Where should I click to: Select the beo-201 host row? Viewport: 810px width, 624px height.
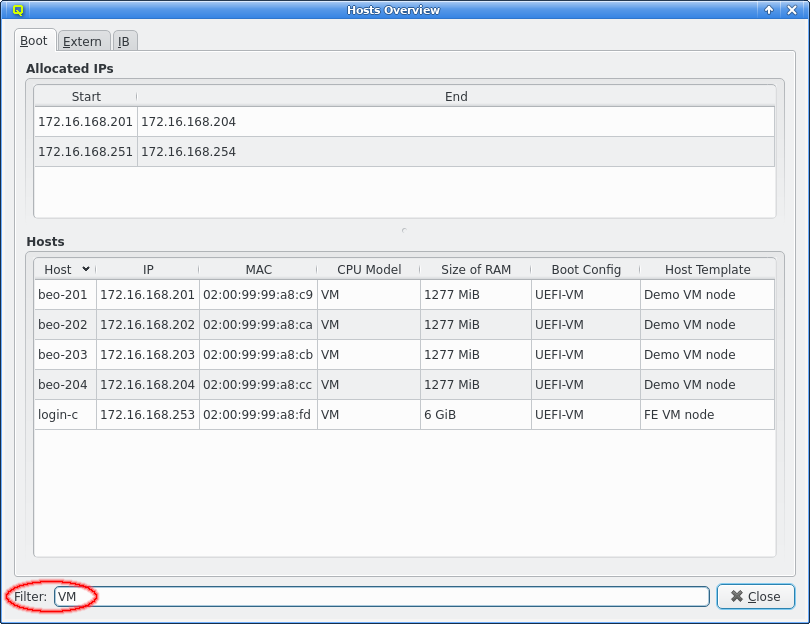tap(64, 295)
